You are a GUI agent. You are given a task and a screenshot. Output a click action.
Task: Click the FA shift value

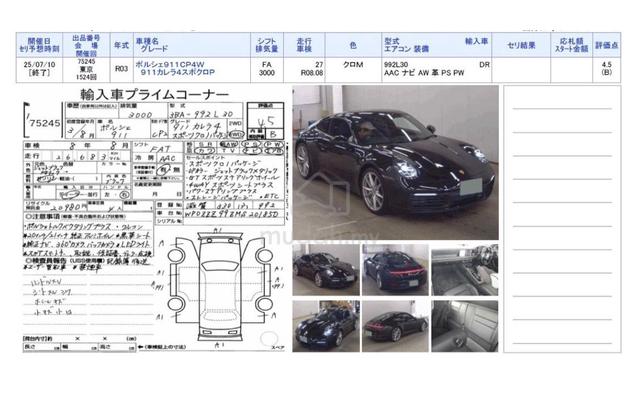[267, 64]
